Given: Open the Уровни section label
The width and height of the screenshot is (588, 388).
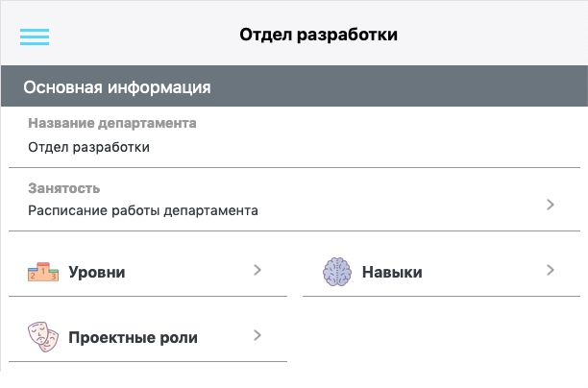Looking at the screenshot, I should (97, 273).
